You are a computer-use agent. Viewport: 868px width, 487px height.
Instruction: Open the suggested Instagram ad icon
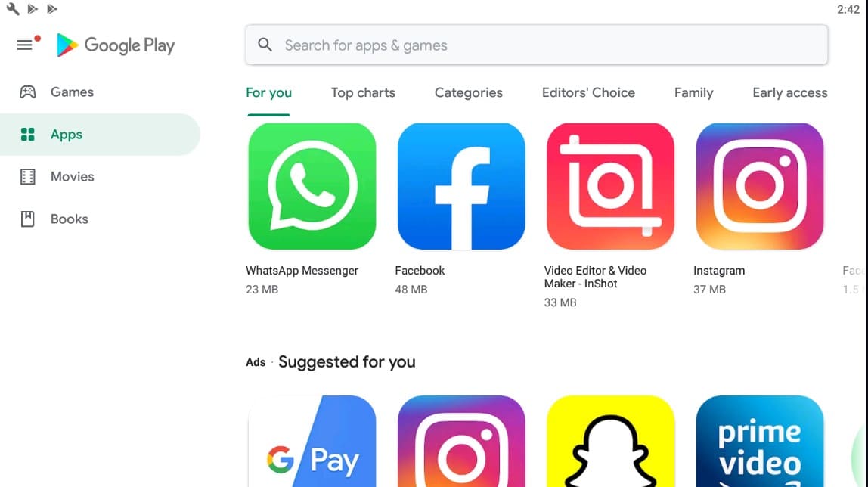pos(461,441)
